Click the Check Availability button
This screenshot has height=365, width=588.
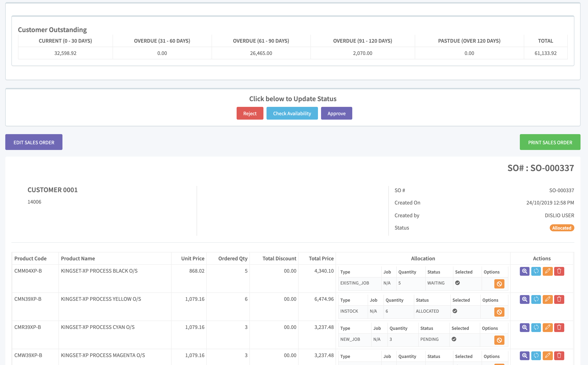[292, 113]
